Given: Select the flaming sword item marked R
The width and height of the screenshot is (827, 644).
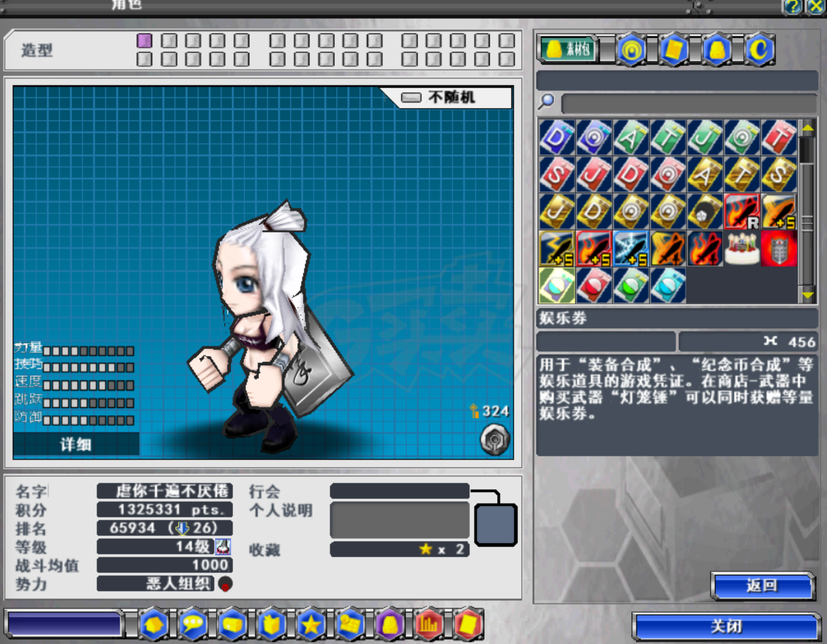Looking at the screenshot, I should pos(742,212).
